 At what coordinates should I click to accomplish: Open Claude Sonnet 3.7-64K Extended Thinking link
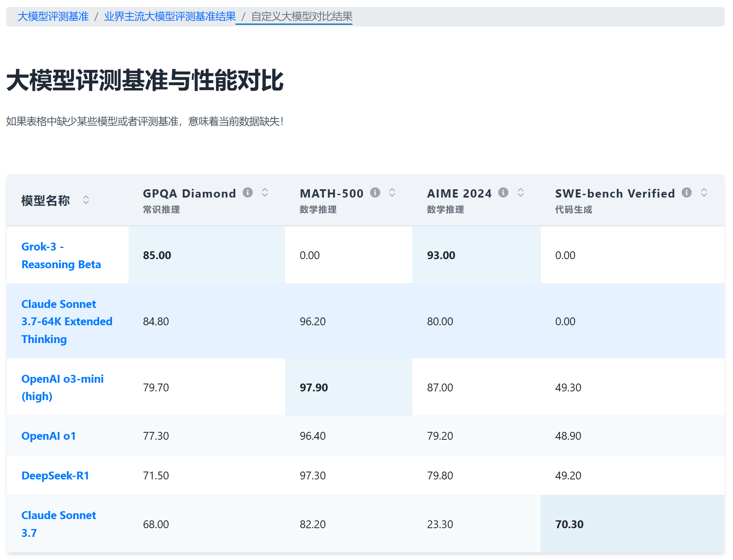coord(67,322)
